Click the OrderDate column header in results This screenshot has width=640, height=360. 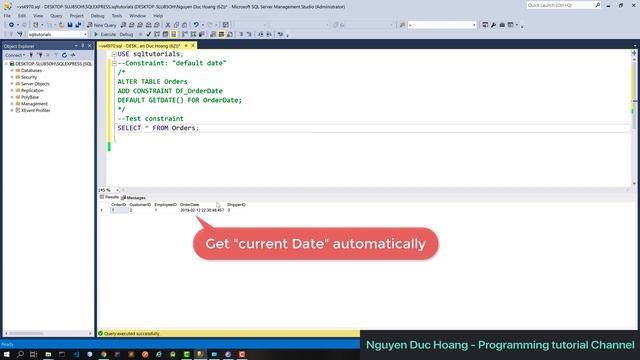click(189, 204)
